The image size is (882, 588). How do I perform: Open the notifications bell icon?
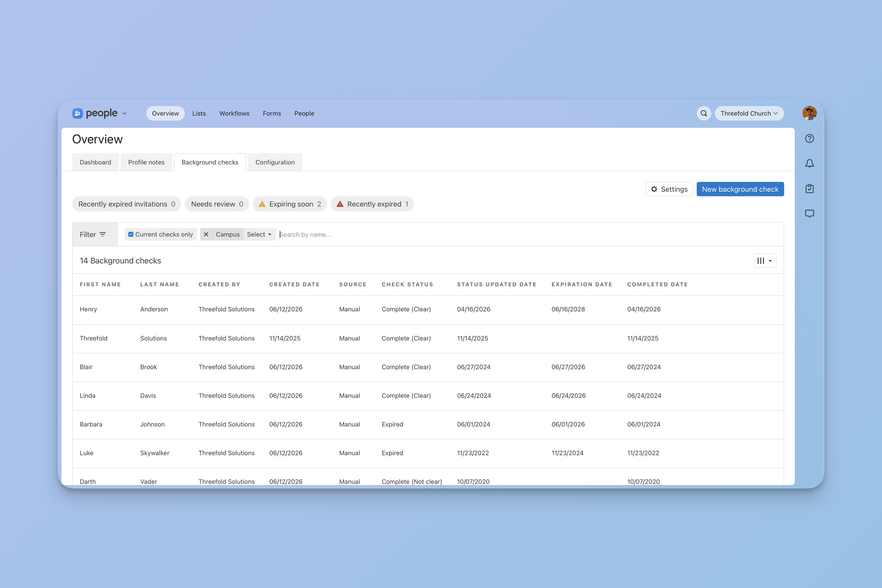pos(809,164)
